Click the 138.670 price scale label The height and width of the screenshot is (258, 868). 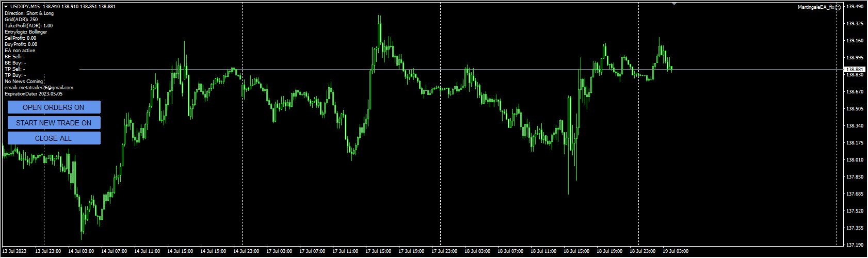(855, 92)
